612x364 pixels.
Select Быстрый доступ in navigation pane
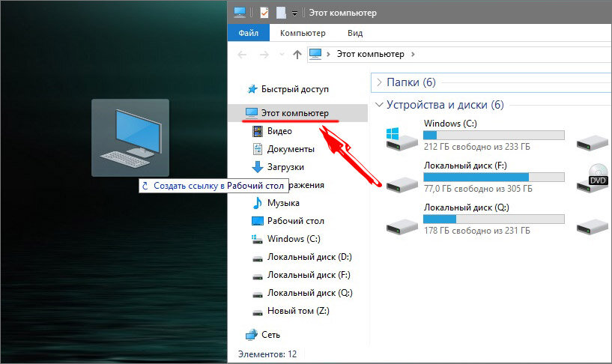click(294, 89)
